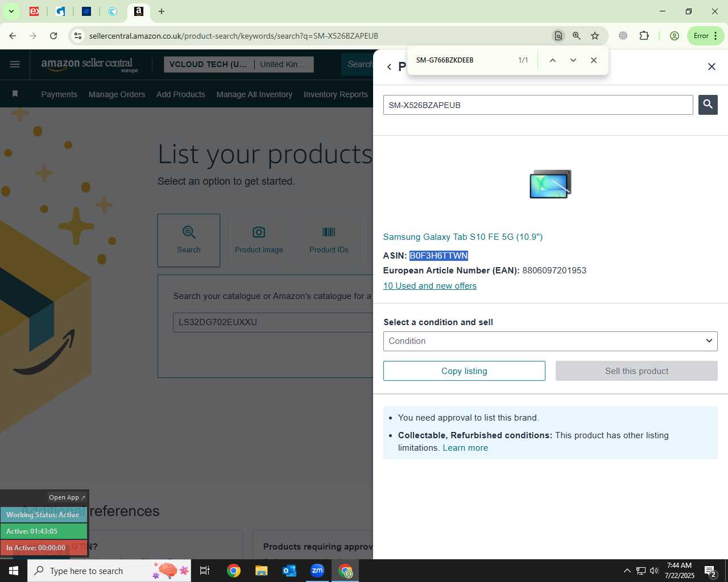Select the active Amazon browser tab
728x582 pixels.
tap(139, 11)
